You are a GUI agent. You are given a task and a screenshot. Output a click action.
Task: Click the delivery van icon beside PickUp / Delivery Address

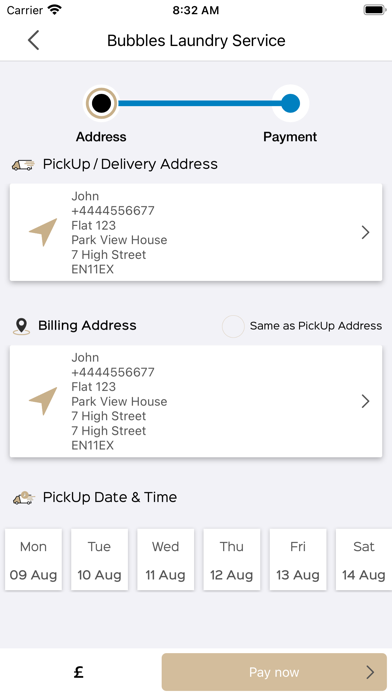click(23, 165)
